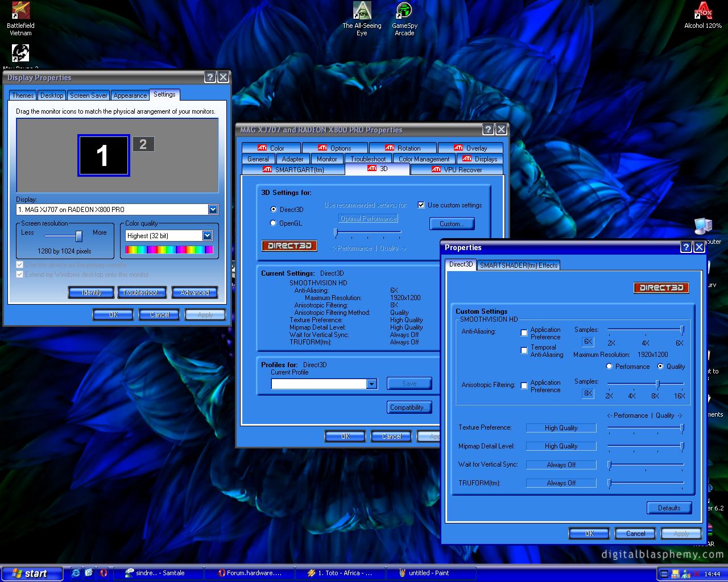Open the Adapter tab

pyautogui.click(x=292, y=159)
